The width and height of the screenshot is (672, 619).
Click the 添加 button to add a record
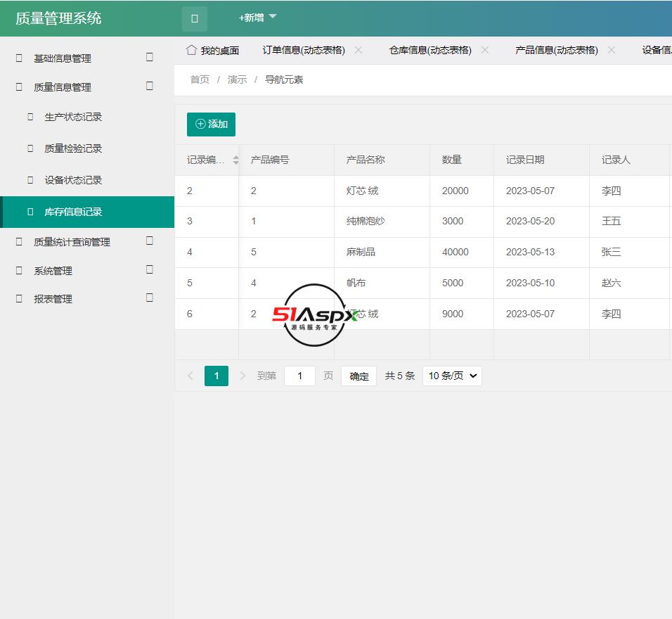210,124
